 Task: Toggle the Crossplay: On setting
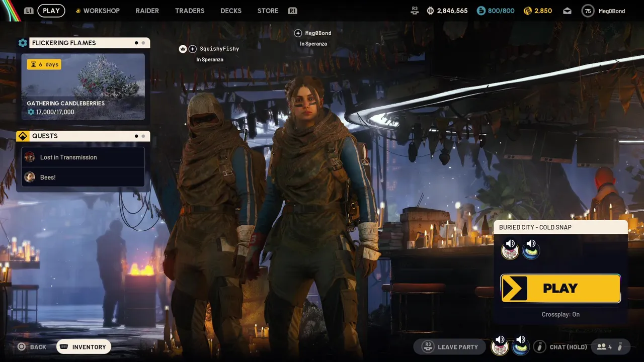[560, 314]
